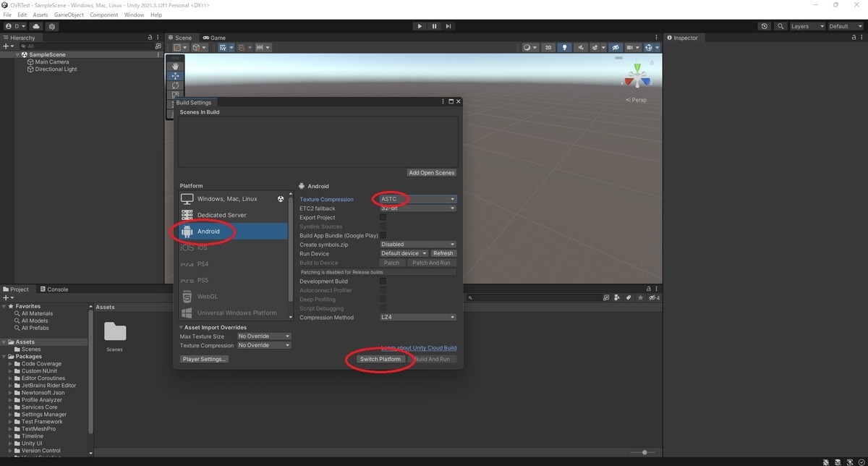Click the cache server status icon
868x466 pixels.
click(x=838, y=461)
